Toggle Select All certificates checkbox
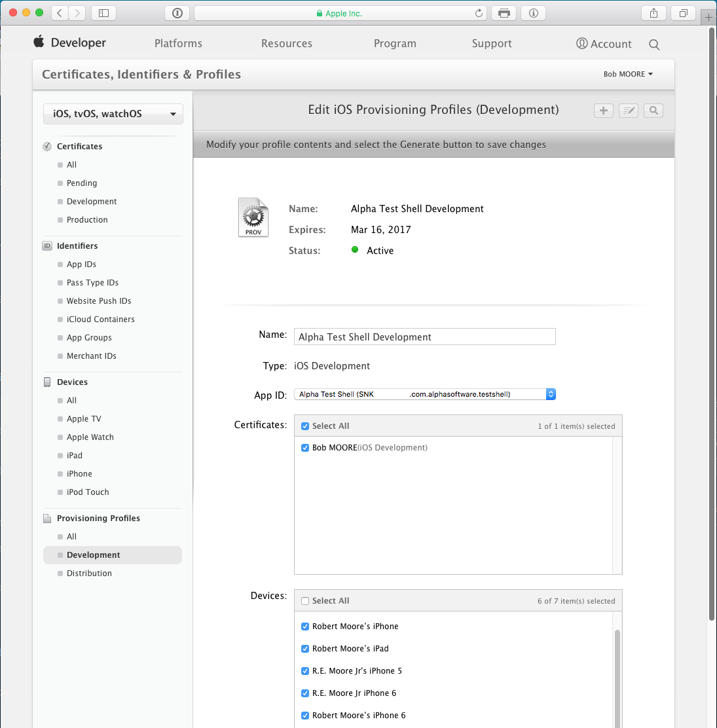 click(x=305, y=426)
